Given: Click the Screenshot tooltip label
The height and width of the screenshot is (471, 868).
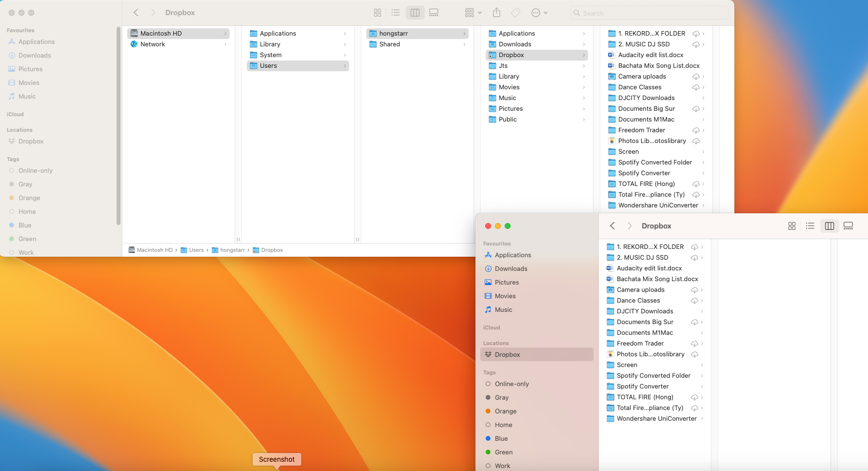Looking at the screenshot, I should [277, 459].
